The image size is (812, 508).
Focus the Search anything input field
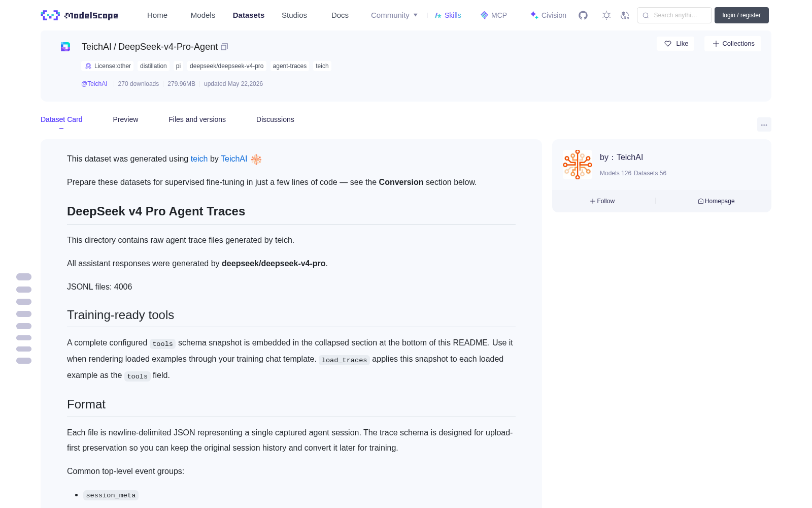pyautogui.click(x=674, y=15)
